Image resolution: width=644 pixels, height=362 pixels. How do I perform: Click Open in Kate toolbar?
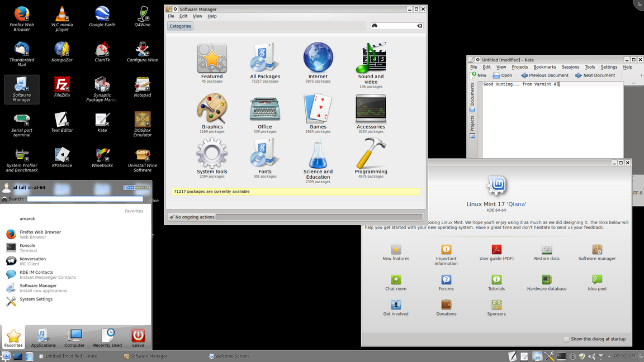(503, 75)
